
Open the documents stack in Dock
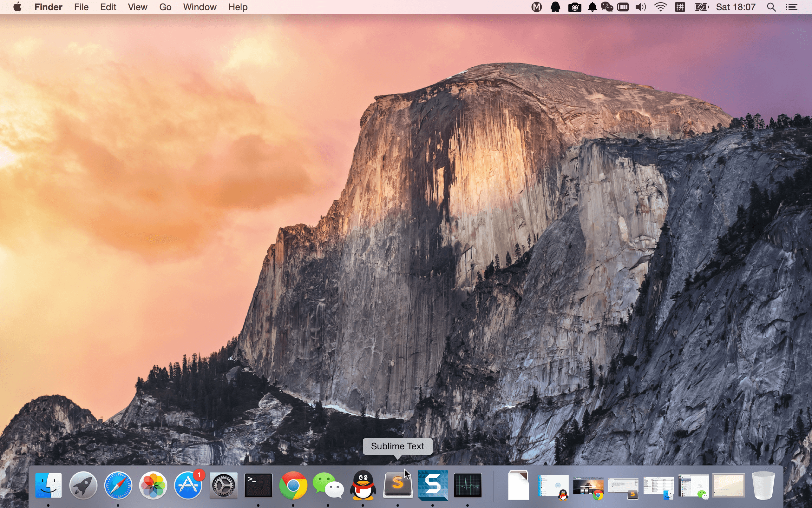518,485
